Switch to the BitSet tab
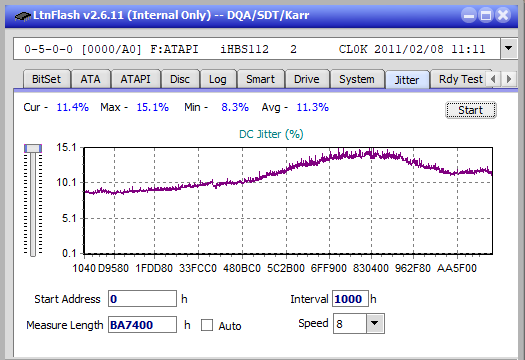 tap(47, 79)
